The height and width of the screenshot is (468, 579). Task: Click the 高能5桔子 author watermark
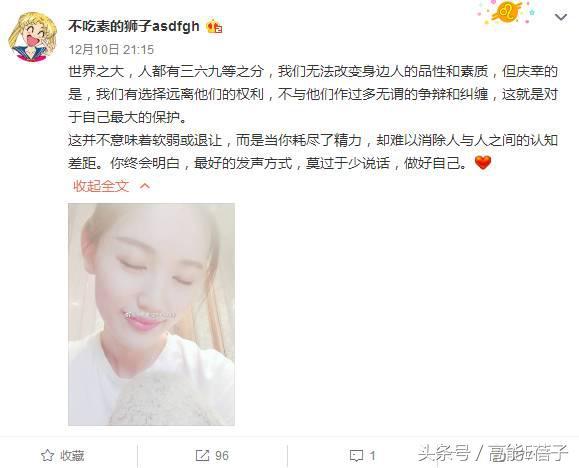(x=528, y=453)
